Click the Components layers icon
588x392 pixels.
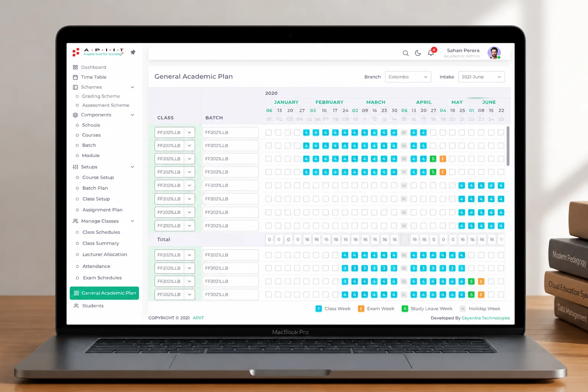click(x=75, y=115)
